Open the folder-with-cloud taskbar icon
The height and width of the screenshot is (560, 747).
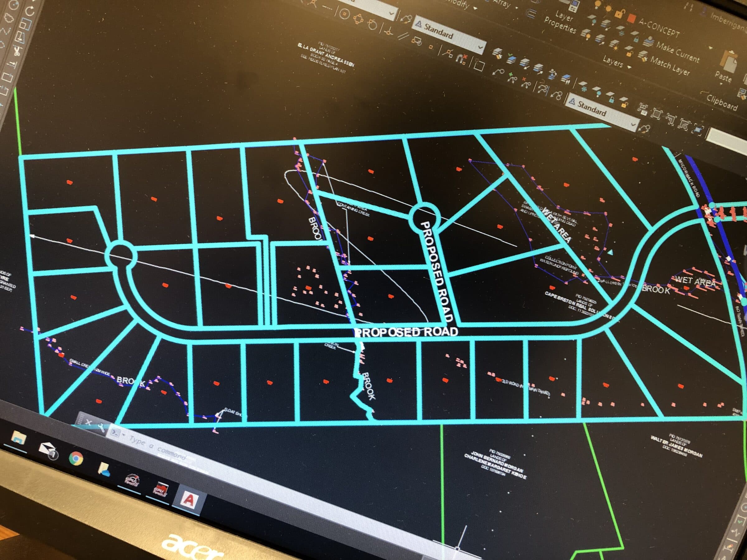click(x=103, y=469)
